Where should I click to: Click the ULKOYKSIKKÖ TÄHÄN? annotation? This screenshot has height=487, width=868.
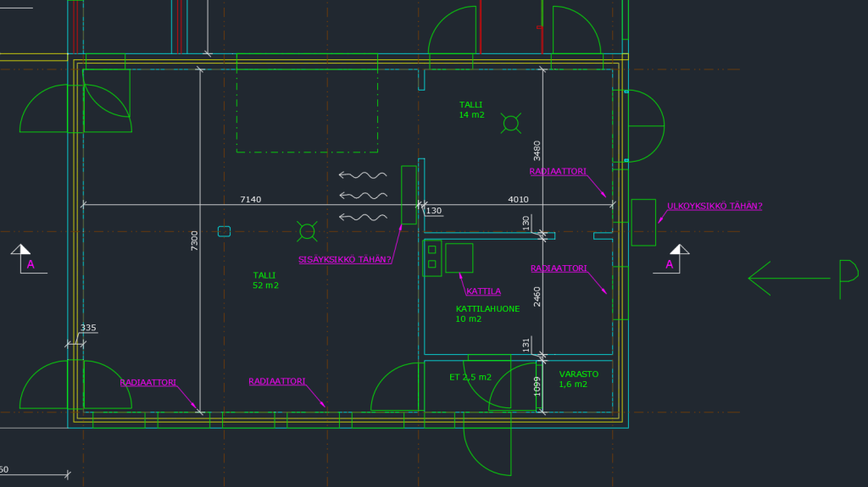click(714, 206)
